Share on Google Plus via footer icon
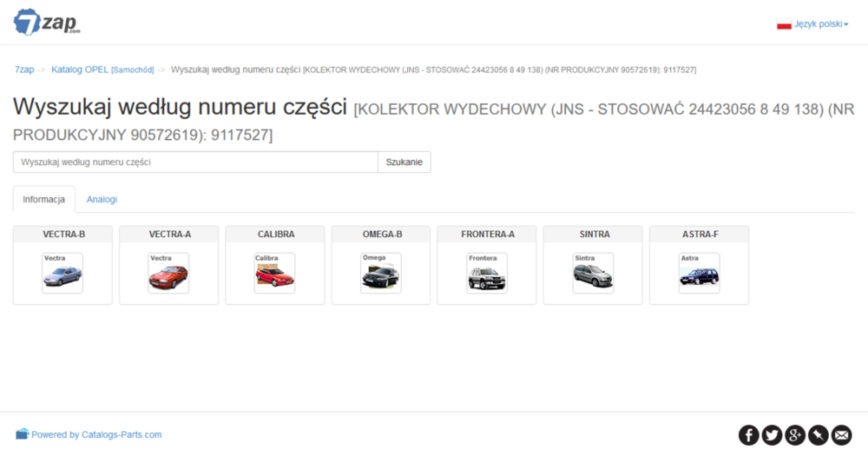 pos(795,435)
